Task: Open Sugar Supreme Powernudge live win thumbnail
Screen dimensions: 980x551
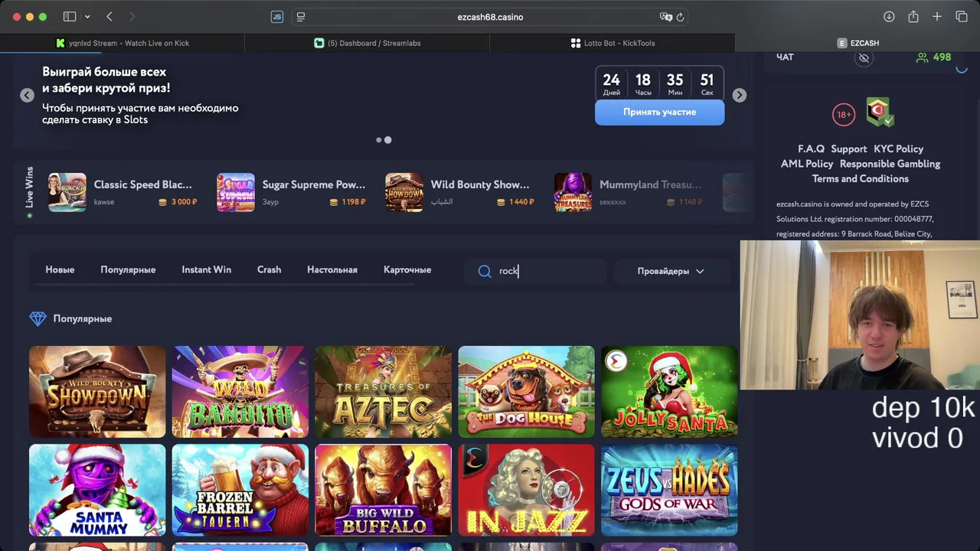Action: coord(236,192)
